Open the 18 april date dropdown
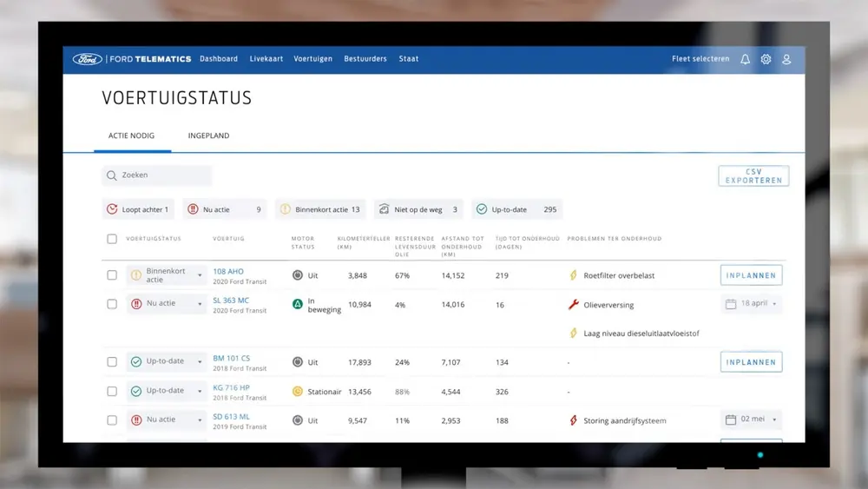 coord(751,304)
